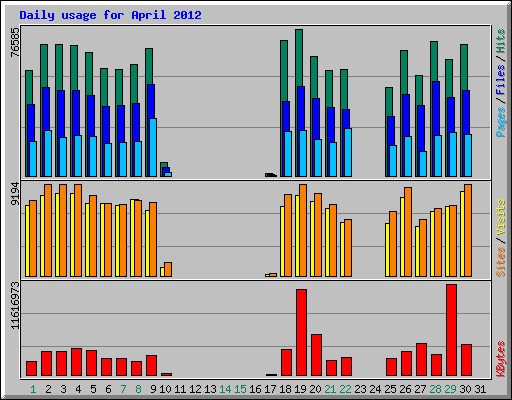The image size is (512, 400).
Task: Click day 31 on the x-axis
Action: tap(480, 389)
